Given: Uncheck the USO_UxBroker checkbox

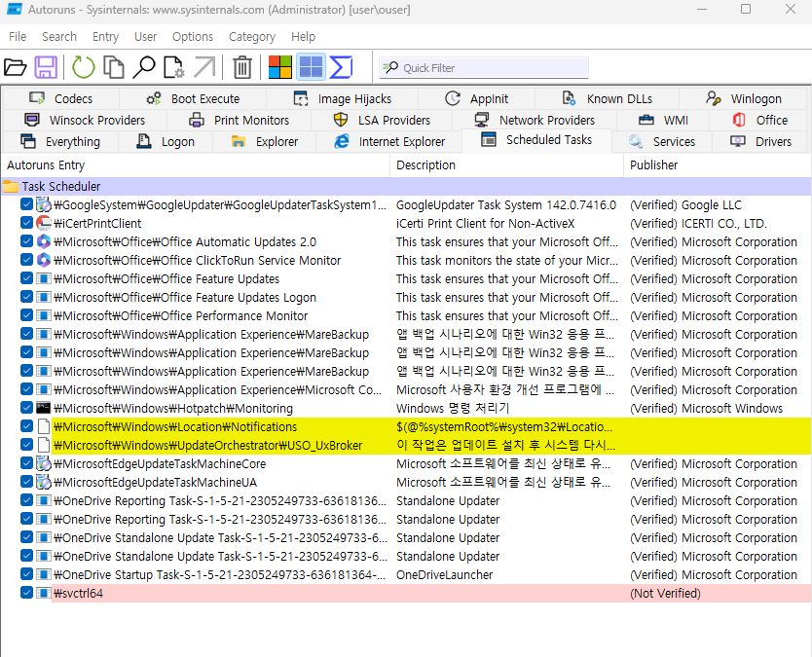Looking at the screenshot, I should 27,445.
